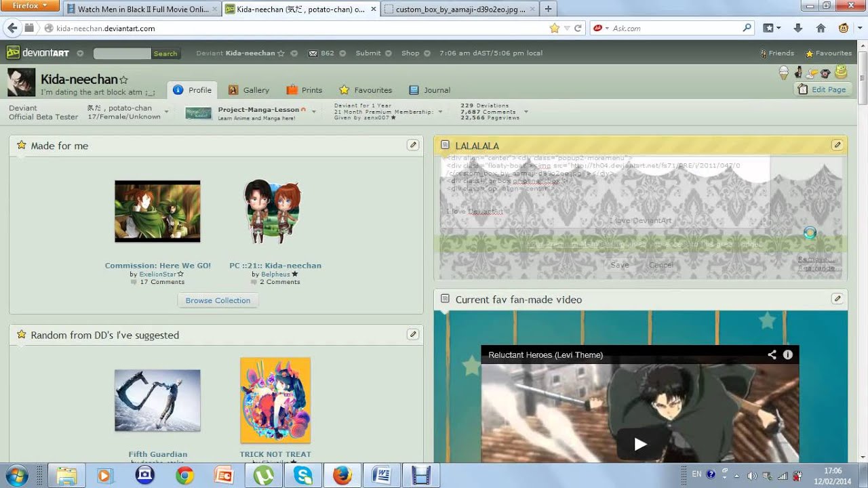Edit the 'Random from DD's I've suggested' widget
868x488 pixels.
[x=412, y=334]
